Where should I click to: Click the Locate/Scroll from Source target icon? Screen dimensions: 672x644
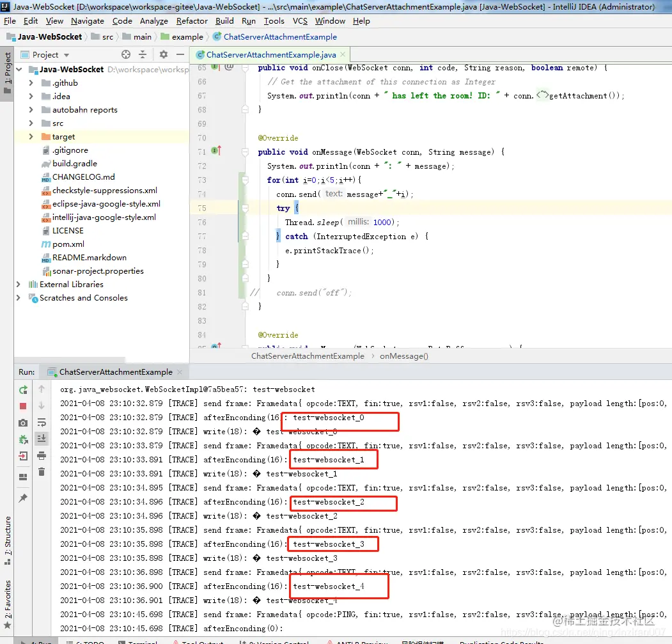pyautogui.click(x=125, y=54)
